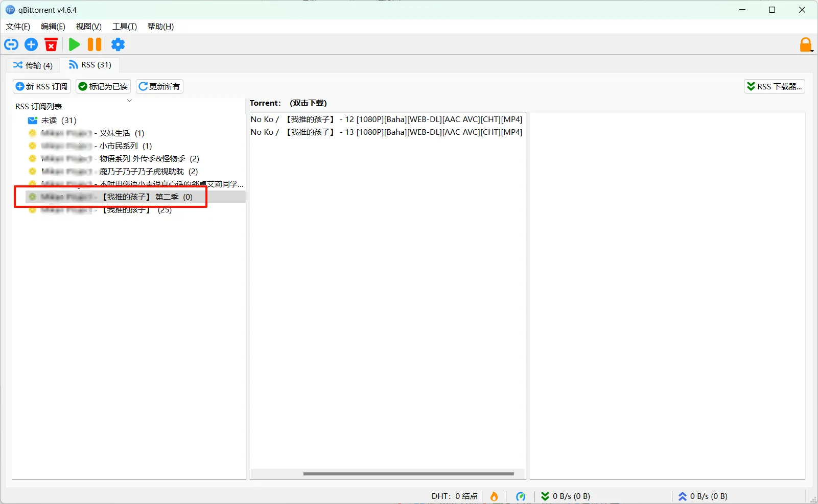Image resolution: width=818 pixels, height=504 pixels.
Task: Click the unread envelope icon beside 未读
Action: pos(33,121)
